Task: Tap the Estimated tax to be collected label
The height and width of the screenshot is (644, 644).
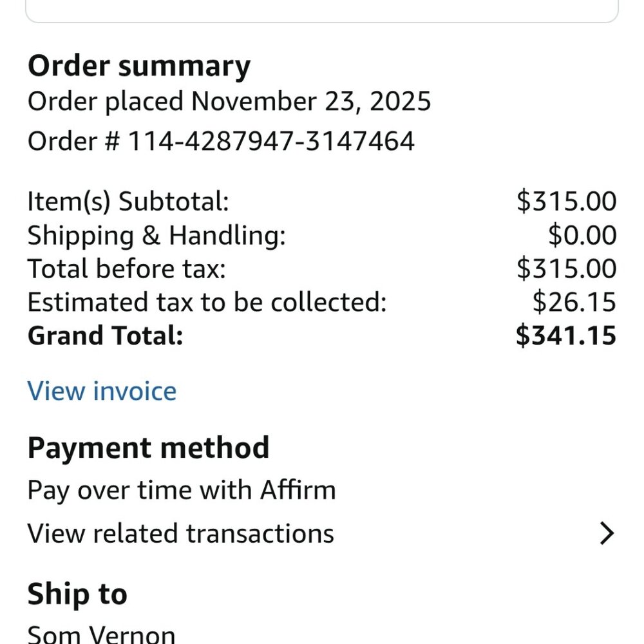Action: tap(207, 303)
